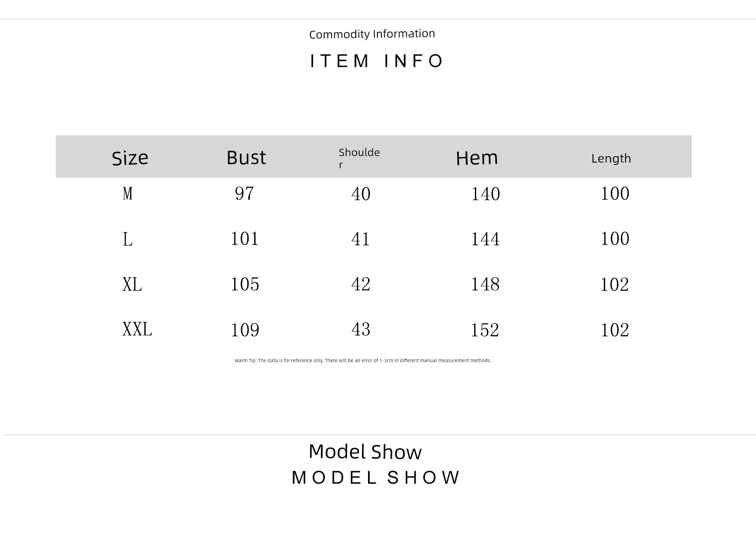
Task: Click the bust value 97
Action: click(244, 193)
